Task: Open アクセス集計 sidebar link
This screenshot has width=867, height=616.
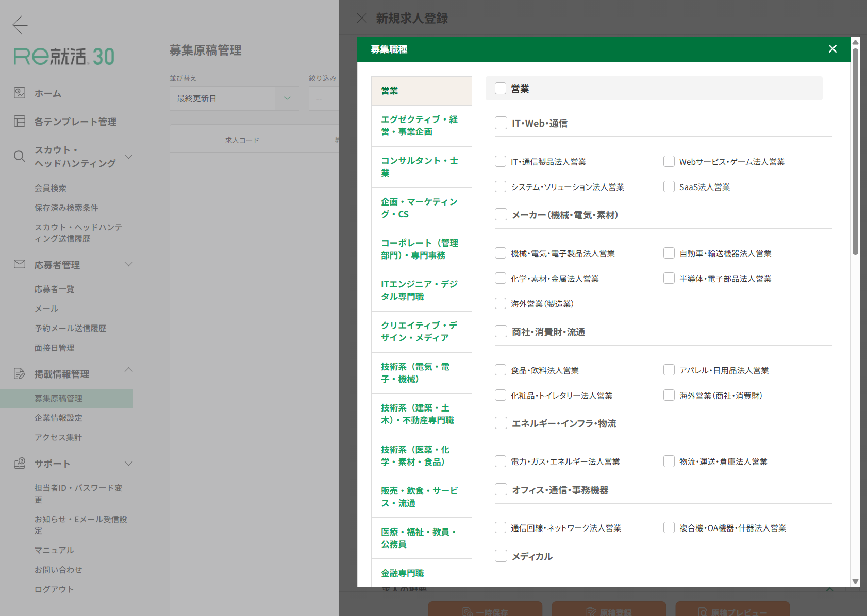Action: click(58, 437)
